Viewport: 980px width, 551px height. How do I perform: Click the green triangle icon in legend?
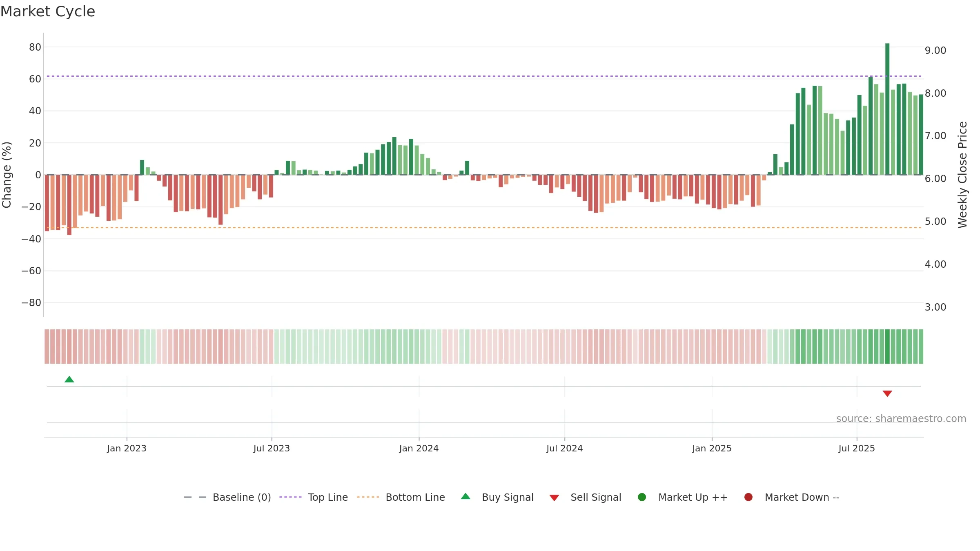coord(465,497)
